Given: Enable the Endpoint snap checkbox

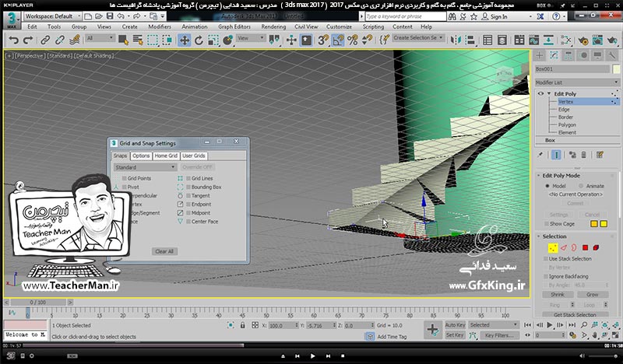Looking at the screenshot, I should pos(188,205).
